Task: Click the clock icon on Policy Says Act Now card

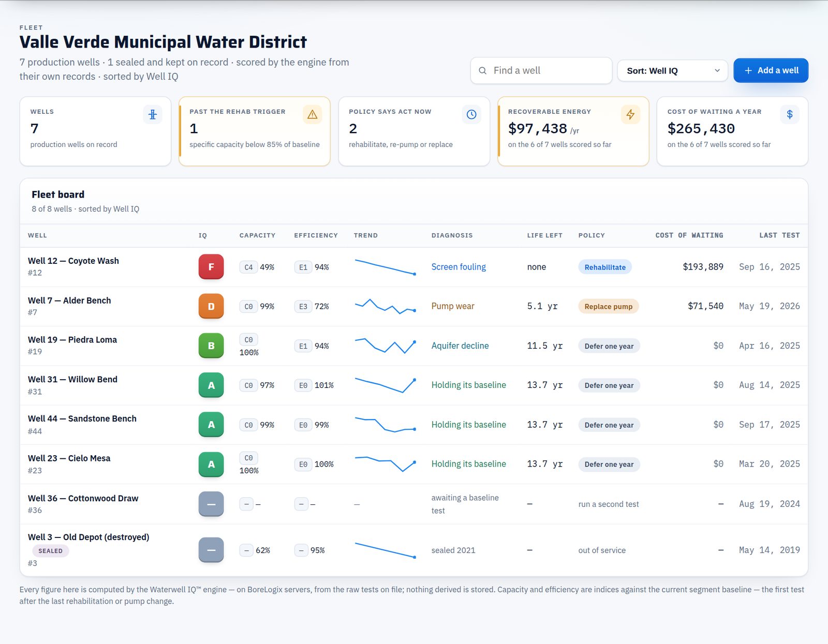Action: [x=471, y=114]
